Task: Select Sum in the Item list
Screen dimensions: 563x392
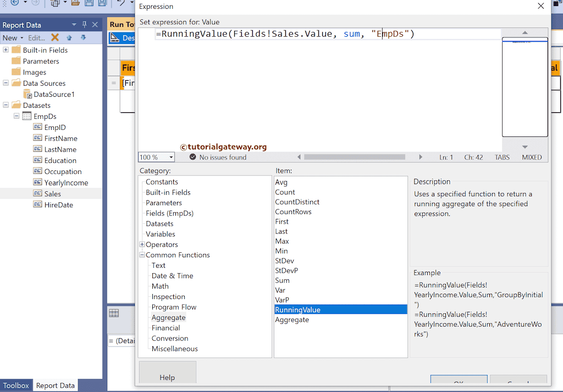Action: pos(282,280)
